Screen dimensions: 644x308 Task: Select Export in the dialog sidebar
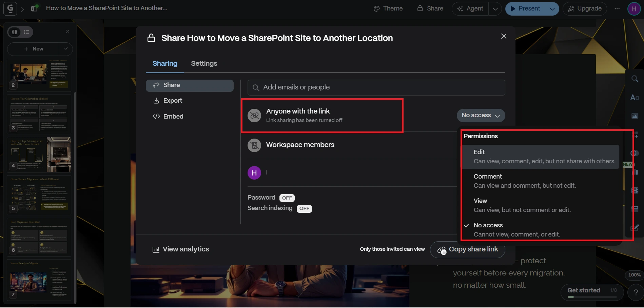coord(190,101)
